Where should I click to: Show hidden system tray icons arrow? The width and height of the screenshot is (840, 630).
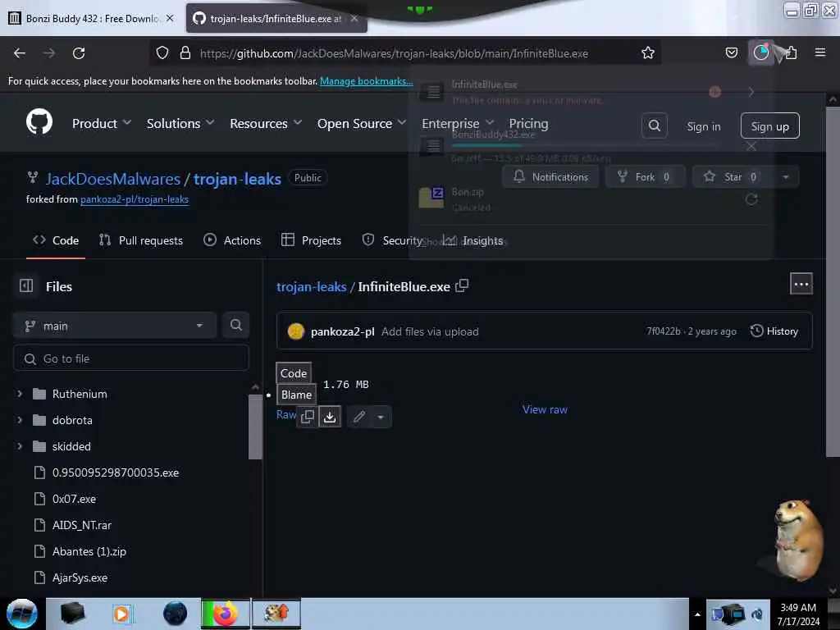coord(697,614)
